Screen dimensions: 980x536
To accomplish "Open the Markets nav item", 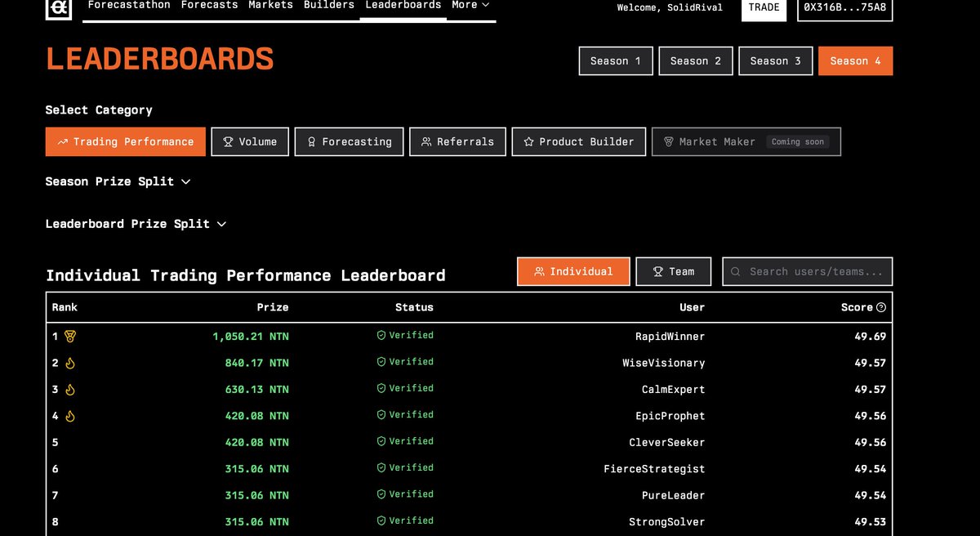I will [x=271, y=5].
